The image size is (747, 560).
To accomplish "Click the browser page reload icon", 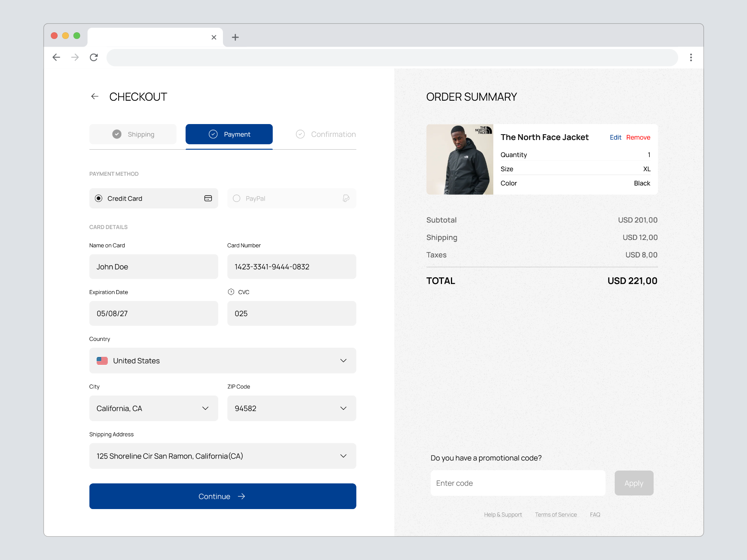I will (93, 57).
